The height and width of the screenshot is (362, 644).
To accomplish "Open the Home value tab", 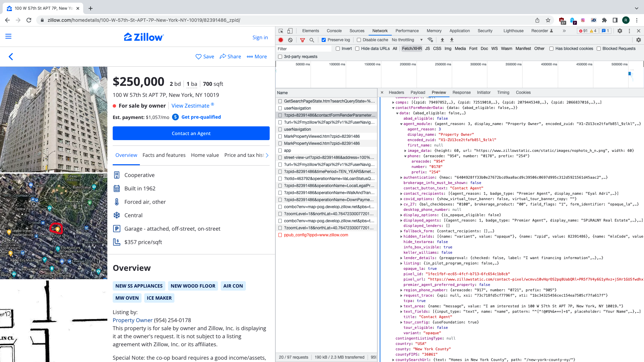I will click(205, 155).
